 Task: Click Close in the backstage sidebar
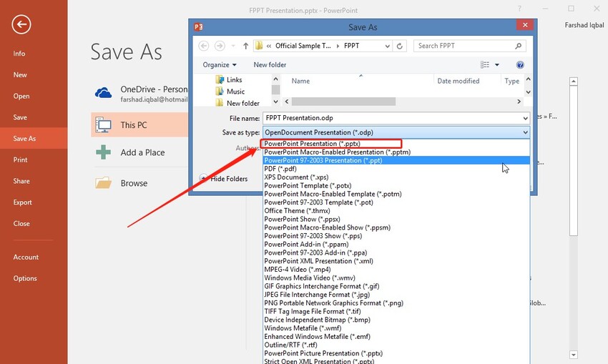34,224
